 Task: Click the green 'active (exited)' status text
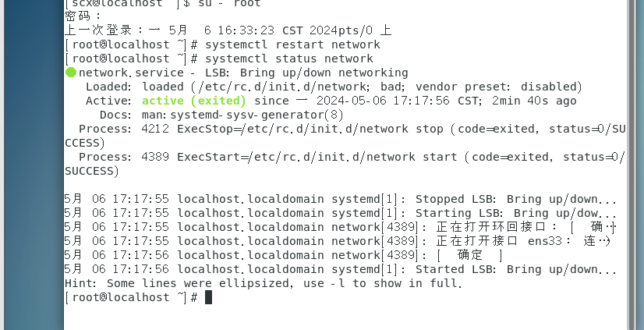point(193,101)
